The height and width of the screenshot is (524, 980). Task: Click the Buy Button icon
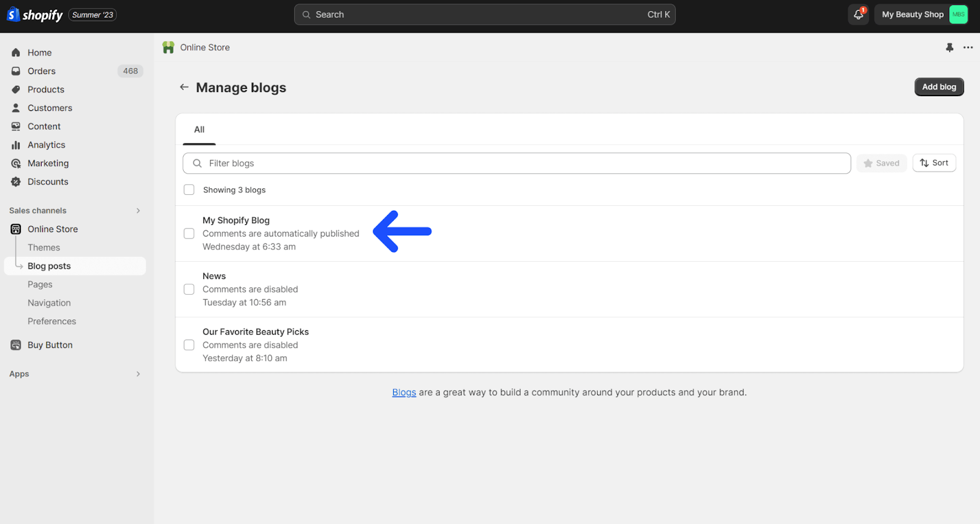(x=16, y=345)
